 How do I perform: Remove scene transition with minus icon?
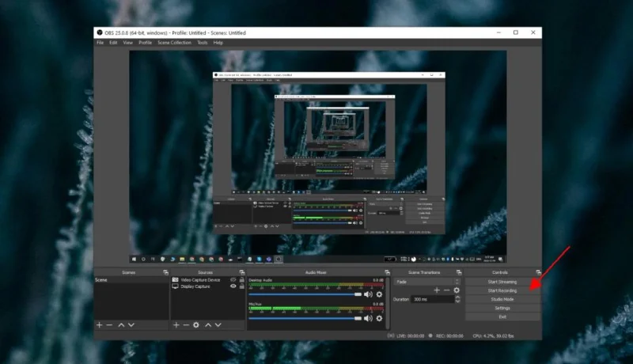click(446, 290)
